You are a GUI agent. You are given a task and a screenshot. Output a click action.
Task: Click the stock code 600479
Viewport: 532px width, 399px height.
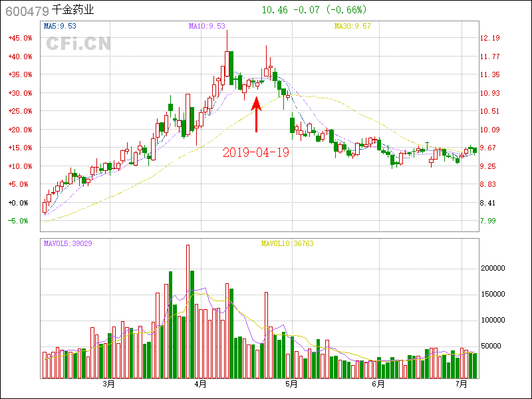point(27,11)
